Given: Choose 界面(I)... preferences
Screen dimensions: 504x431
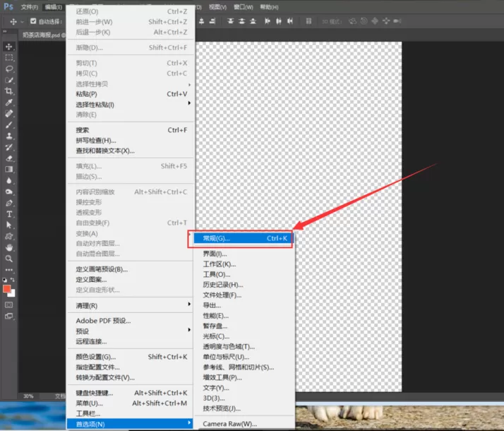Looking at the screenshot, I should tap(244, 254).
